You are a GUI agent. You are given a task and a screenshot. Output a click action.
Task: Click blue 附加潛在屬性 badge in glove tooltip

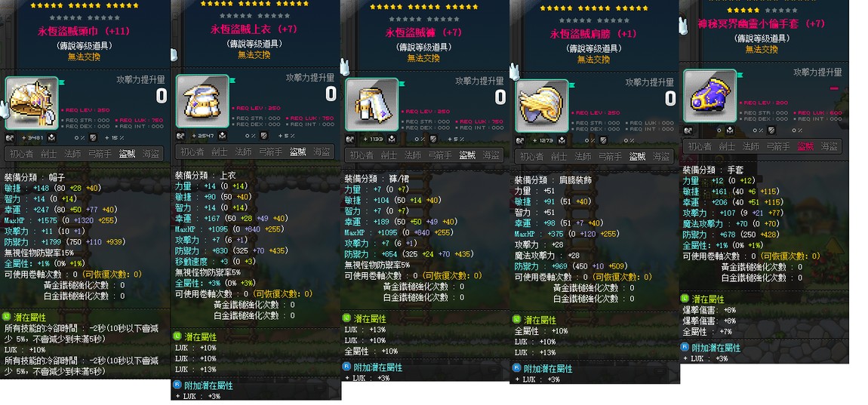pyautogui.click(x=685, y=348)
